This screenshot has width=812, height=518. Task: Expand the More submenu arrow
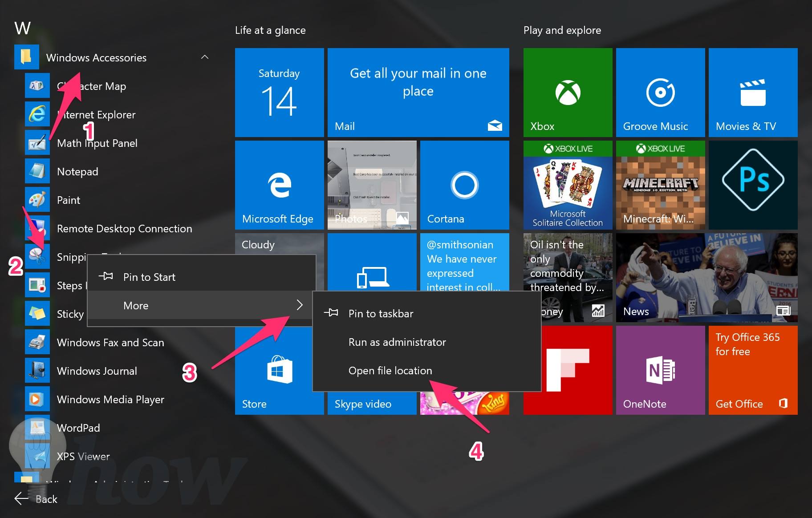click(x=300, y=305)
